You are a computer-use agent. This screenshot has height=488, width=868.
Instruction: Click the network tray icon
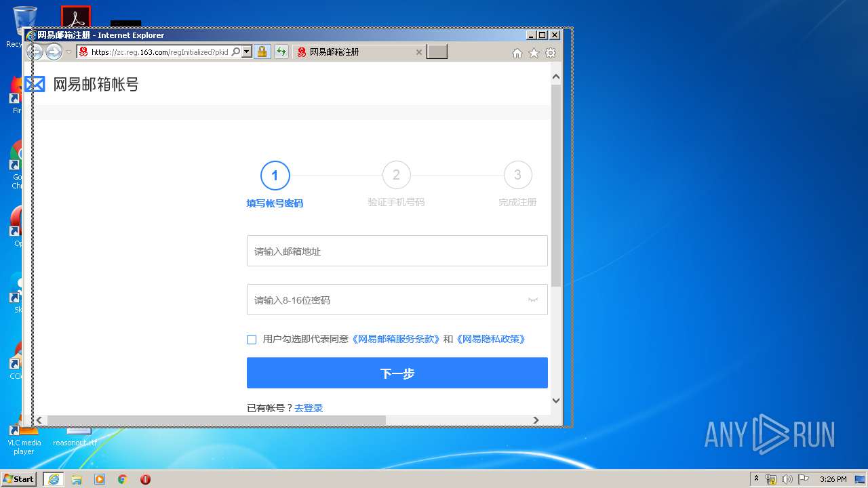[x=771, y=479]
